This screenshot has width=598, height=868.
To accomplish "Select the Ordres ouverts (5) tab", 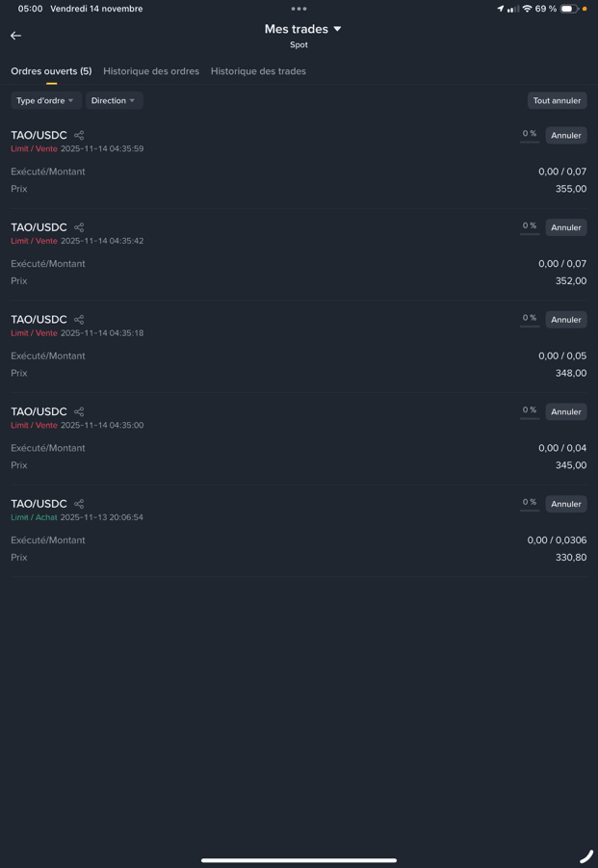I will tap(51, 71).
